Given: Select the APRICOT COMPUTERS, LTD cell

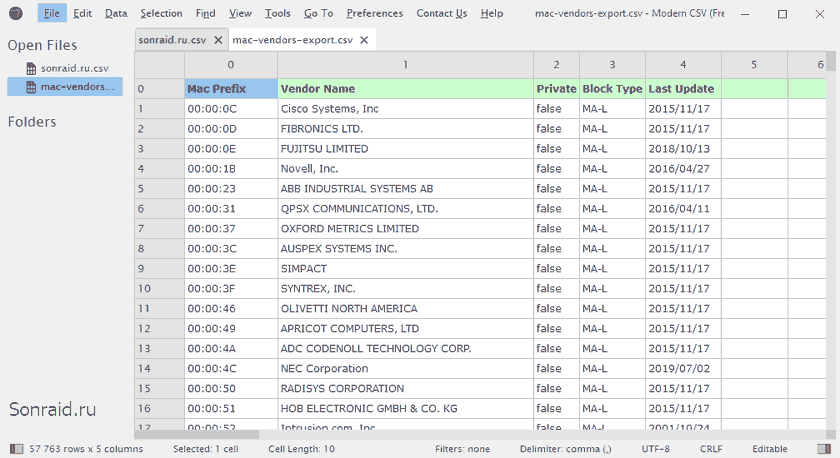Looking at the screenshot, I should (x=406, y=329).
